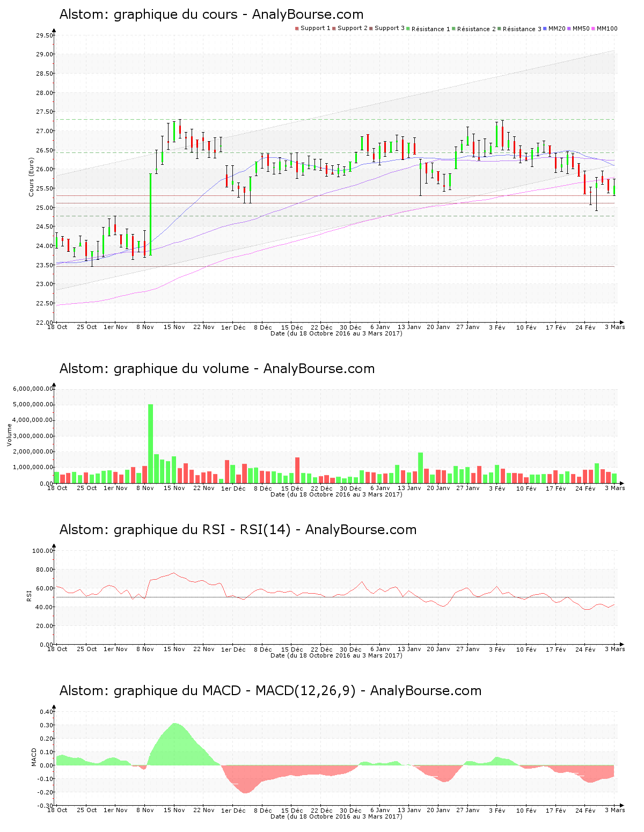Click the date range caption under MACD chart
The width and height of the screenshot is (644, 832).
click(336, 816)
